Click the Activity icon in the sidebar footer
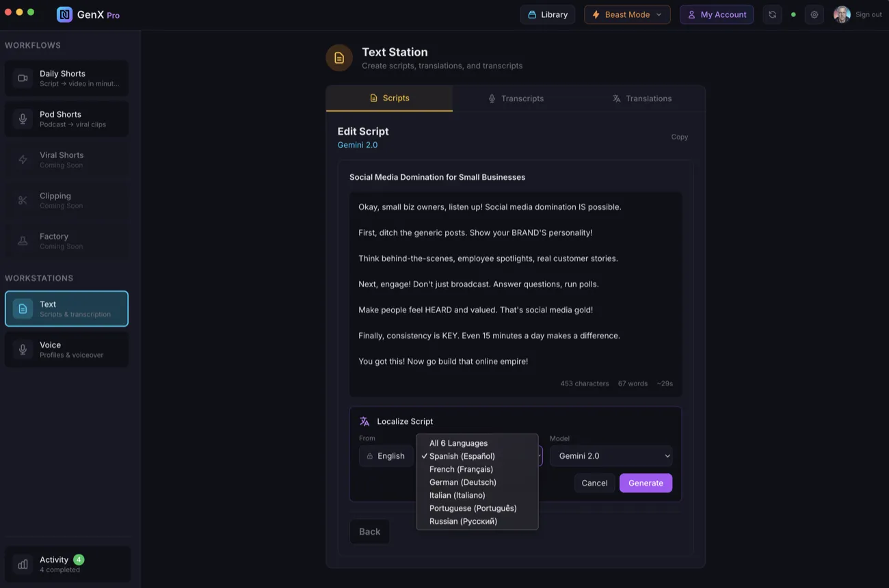Screen dimensions: 889x588 (x=22, y=564)
